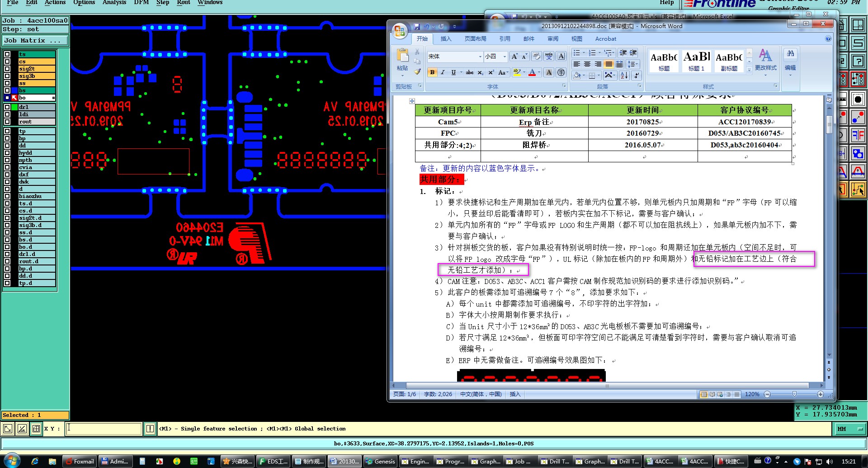Open highlight color dropdown arrow
The height and width of the screenshot is (468, 868).
(524, 72)
